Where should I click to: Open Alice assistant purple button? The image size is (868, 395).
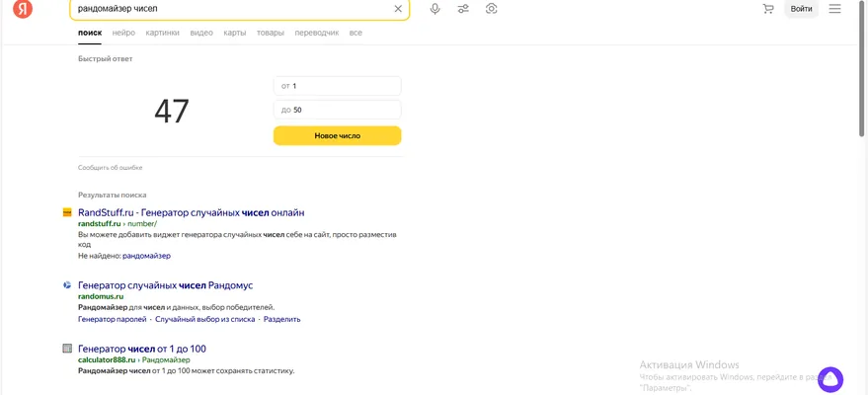coord(829,379)
